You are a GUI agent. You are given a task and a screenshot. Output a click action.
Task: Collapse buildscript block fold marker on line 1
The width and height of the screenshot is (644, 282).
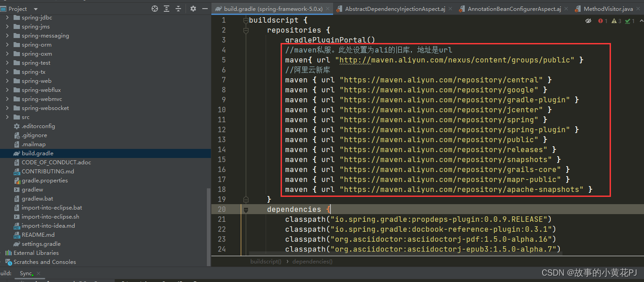pos(246,20)
